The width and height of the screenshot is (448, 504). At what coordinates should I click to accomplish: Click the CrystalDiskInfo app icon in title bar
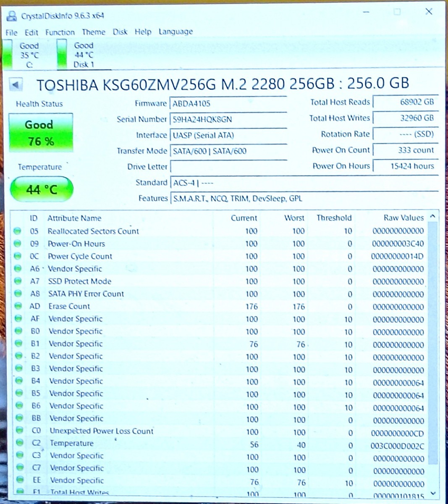(12, 16)
